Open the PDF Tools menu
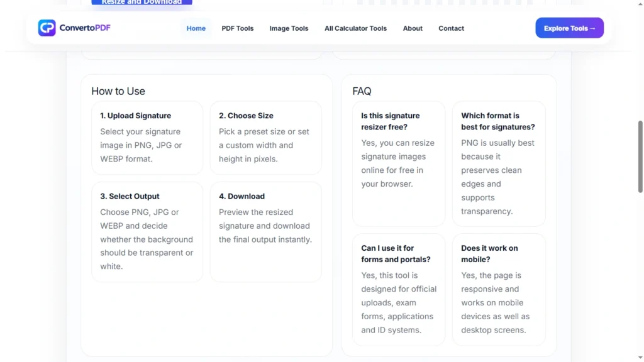 237,28
